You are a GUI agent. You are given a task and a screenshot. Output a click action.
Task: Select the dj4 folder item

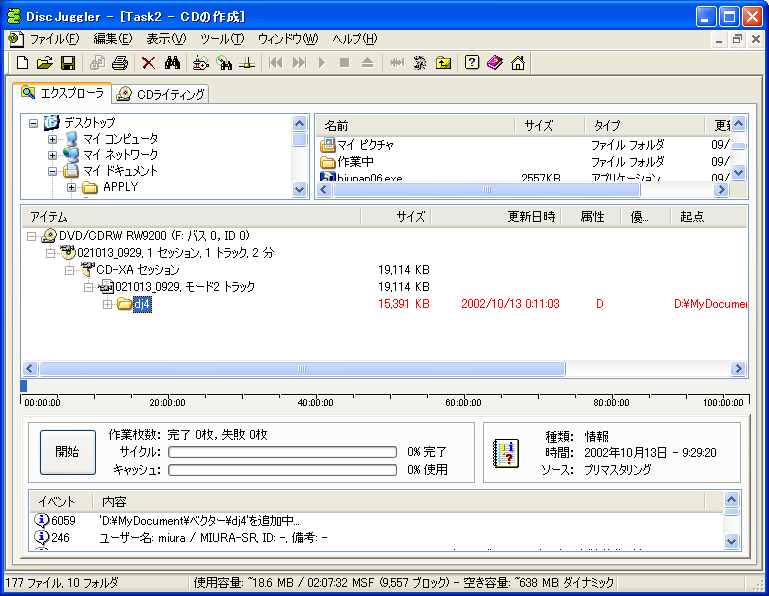[142, 305]
